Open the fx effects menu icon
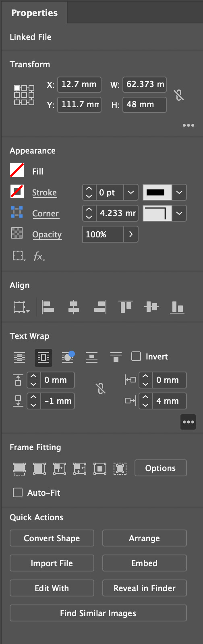The width and height of the screenshot is (203, 644). tap(39, 256)
